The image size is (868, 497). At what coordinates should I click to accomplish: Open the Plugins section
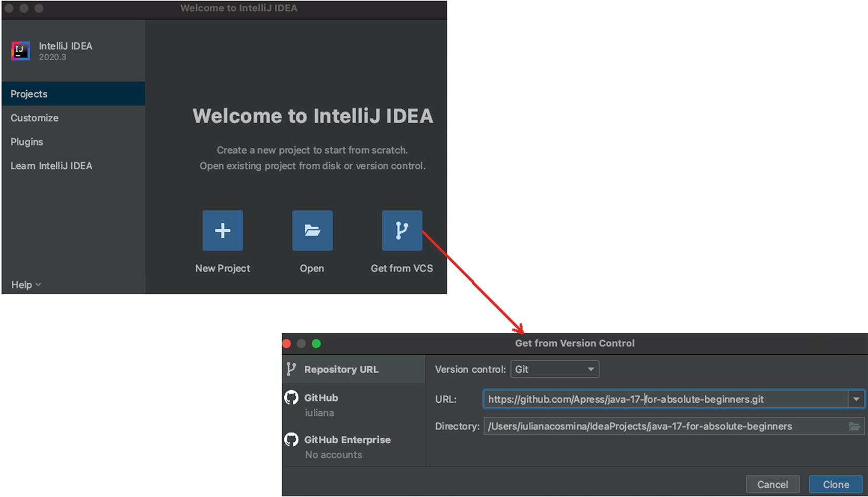pyautogui.click(x=27, y=142)
